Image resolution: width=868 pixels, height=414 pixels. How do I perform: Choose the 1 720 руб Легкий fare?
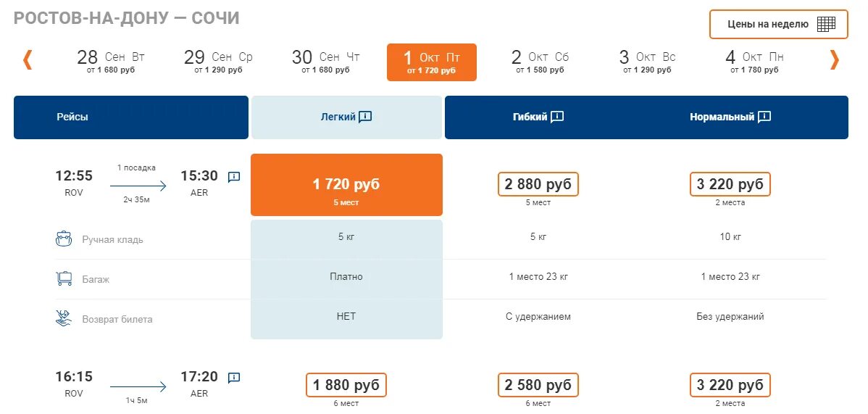coord(346,185)
